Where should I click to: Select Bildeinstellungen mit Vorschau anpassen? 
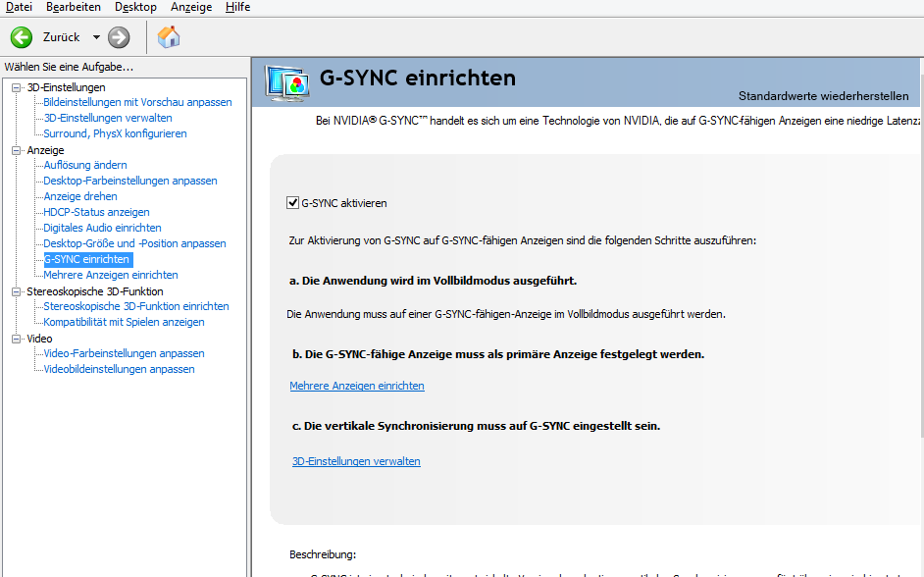tap(138, 102)
